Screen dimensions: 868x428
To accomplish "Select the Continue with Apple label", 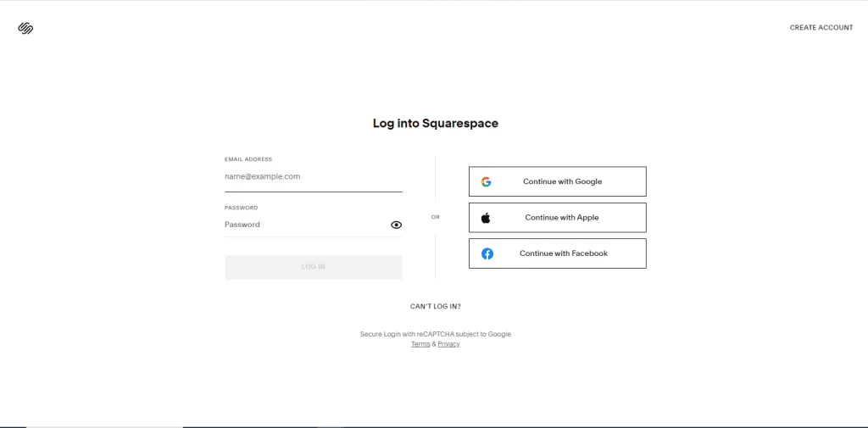I will (x=561, y=218).
